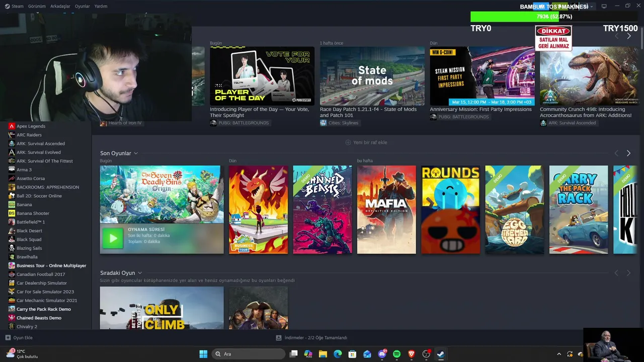
Task: Select ARK: Survival Evolved in library
Action: [39, 152]
